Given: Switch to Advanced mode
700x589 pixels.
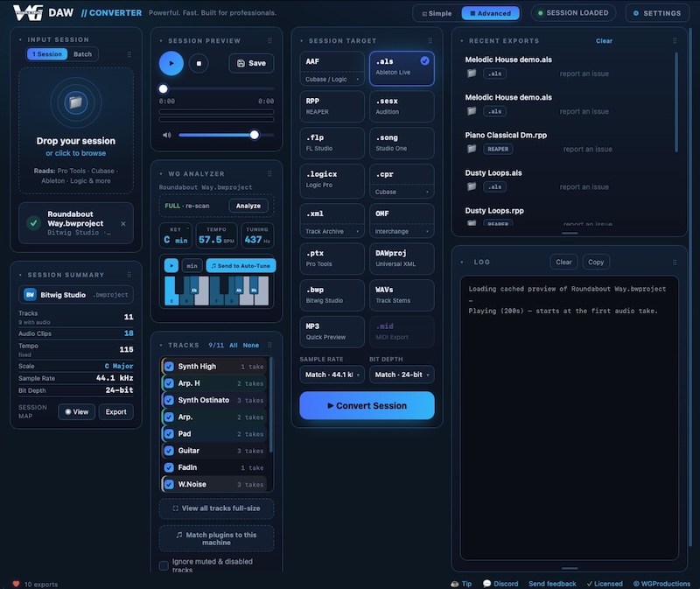Looking at the screenshot, I should pos(490,13).
